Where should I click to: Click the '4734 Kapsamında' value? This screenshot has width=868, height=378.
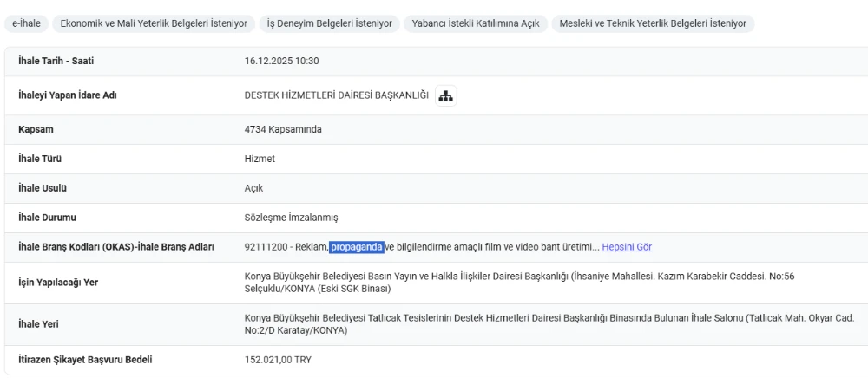click(x=284, y=130)
